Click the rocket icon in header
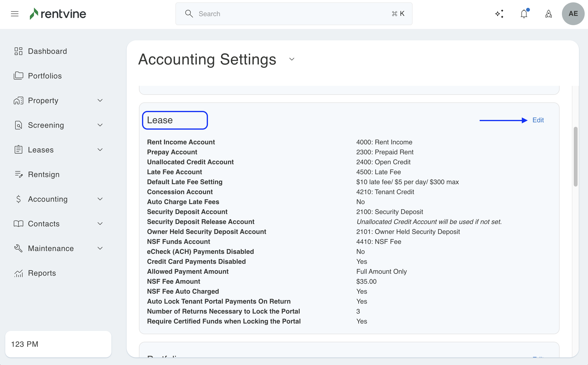Image resolution: width=588 pixels, height=365 pixels. pos(548,14)
